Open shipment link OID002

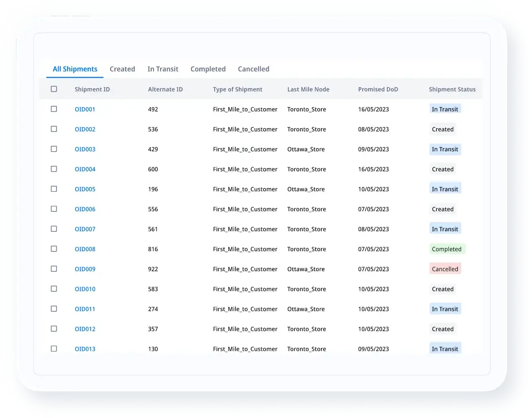85,129
